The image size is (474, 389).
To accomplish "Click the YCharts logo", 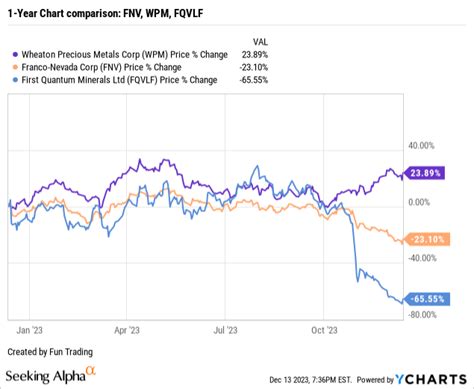I will (431, 379).
